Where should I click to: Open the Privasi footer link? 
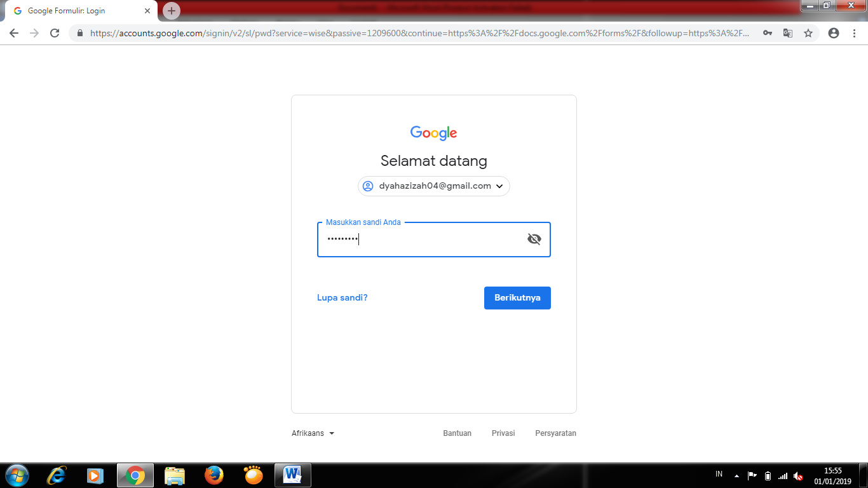503,433
